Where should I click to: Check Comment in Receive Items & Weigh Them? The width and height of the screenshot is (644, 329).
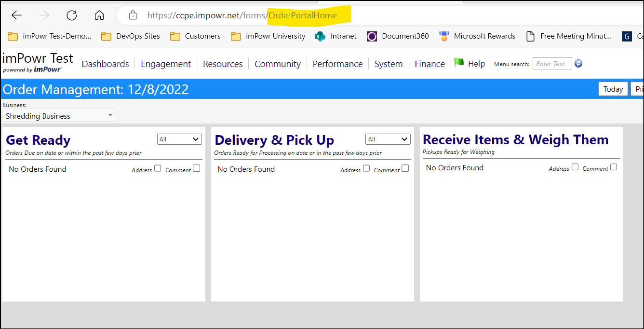coord(614,167)
